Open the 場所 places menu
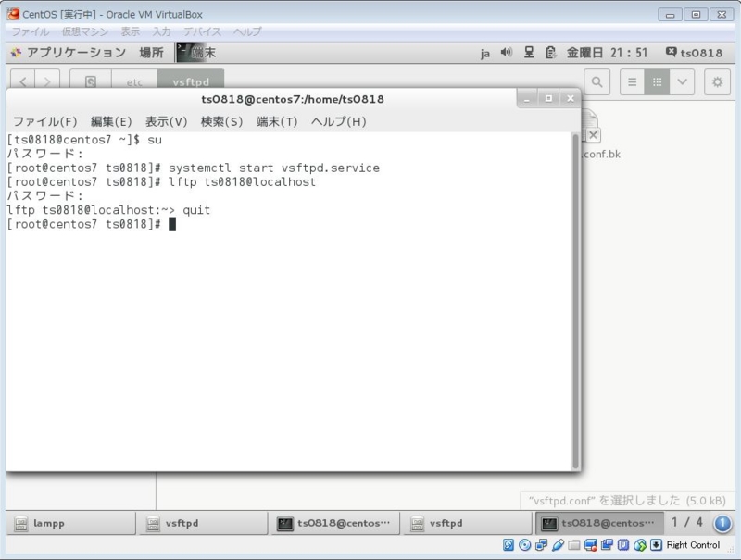 tap(152, 53)
